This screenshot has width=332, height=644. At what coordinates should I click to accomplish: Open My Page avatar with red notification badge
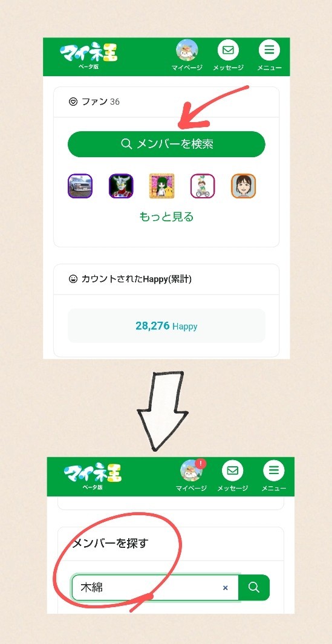pyautogui.click(x=192, y=470)
